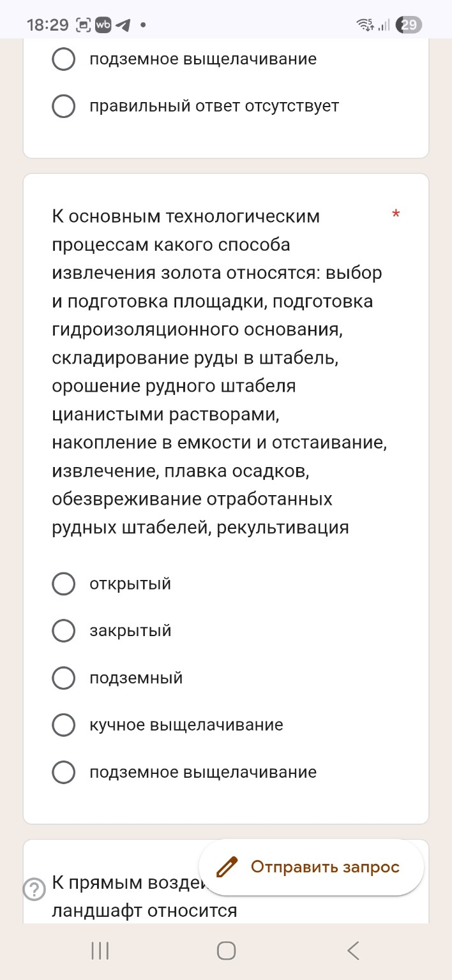The image size is (452, 980).
Task: Choose правильный ответ отсутствует in the top question
Action: [x=63, y=107]
